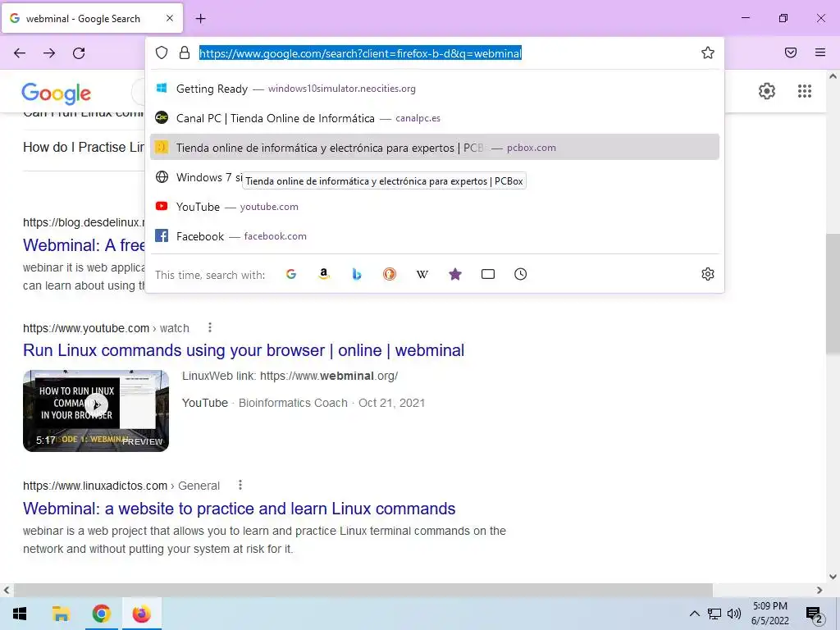840x630 pixels.
Task: Click https://www.linuxadictos.com › General breadcrumb
Action: pyautogui.click(x=121, y=486)
